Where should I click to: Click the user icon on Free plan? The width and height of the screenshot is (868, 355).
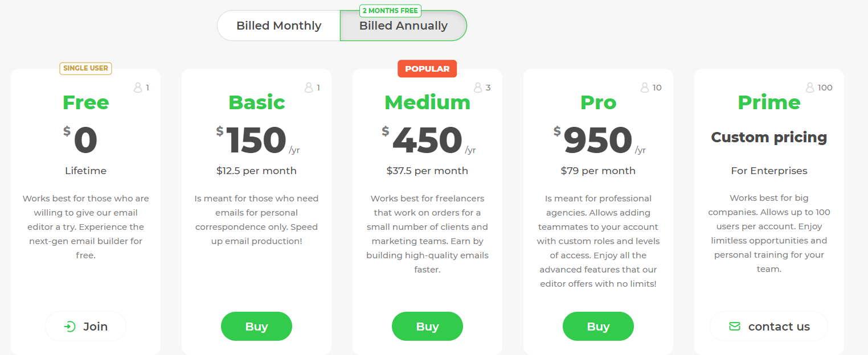138,88
